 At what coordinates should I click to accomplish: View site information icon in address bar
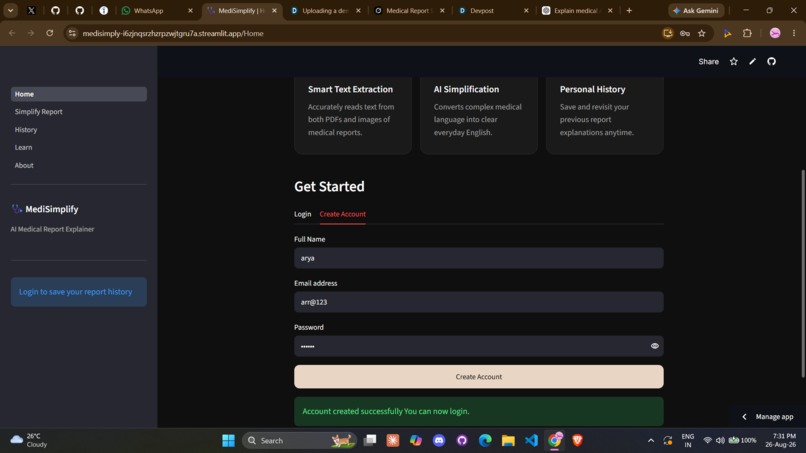tap(72, 33)
